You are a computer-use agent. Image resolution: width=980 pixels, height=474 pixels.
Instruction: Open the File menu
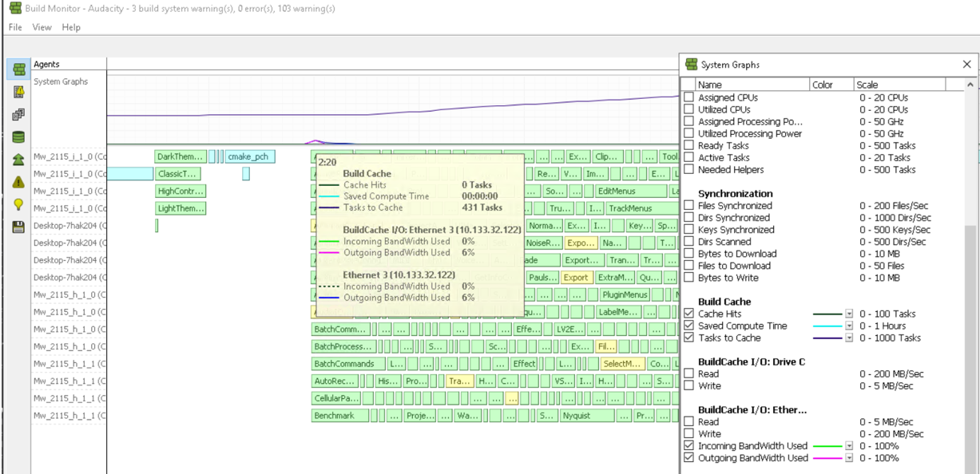click(15, 27)
